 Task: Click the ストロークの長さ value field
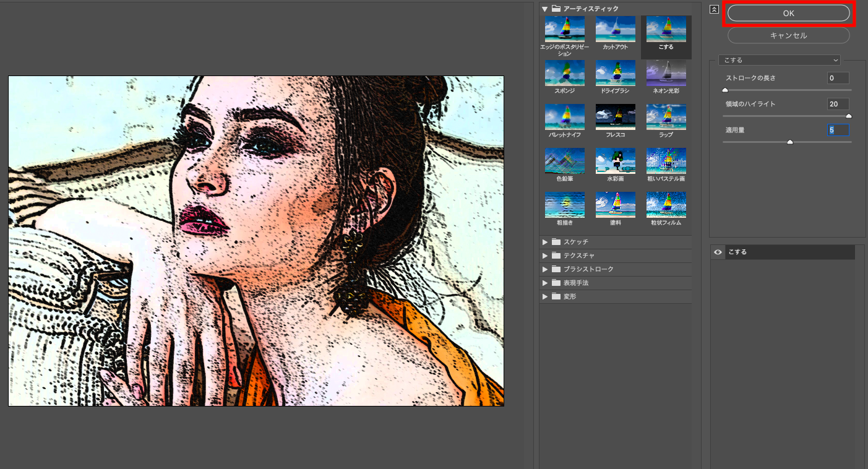pos(838,78)
